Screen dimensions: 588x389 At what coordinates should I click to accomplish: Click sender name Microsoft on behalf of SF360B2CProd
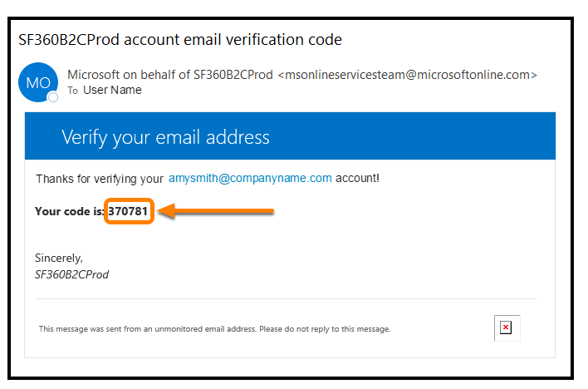(x=169, y=75)
